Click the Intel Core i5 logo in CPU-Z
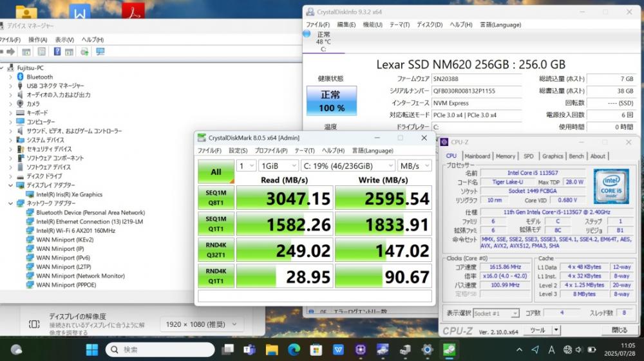The height and width of the screenshot is (361, 644). [x=611, y=186]
